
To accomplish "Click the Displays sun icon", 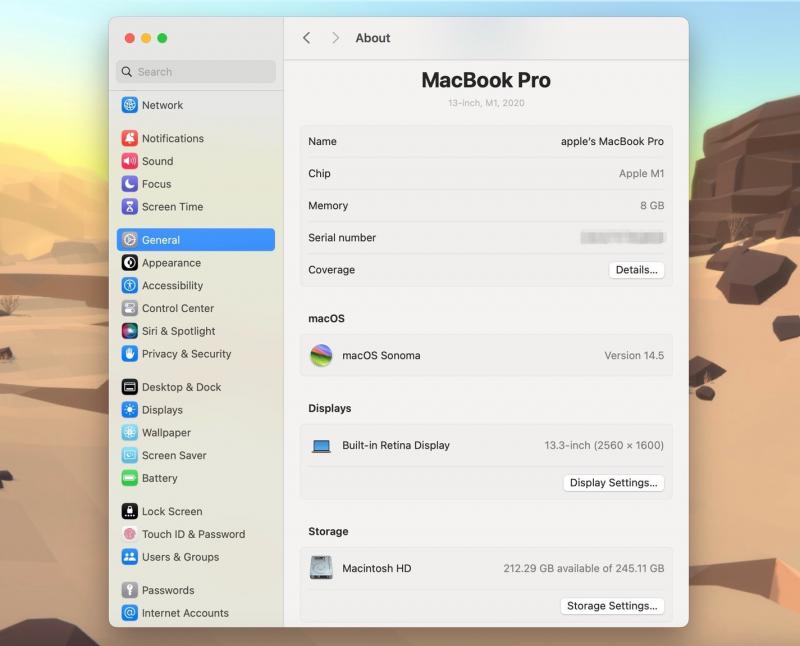I will 130,410.
